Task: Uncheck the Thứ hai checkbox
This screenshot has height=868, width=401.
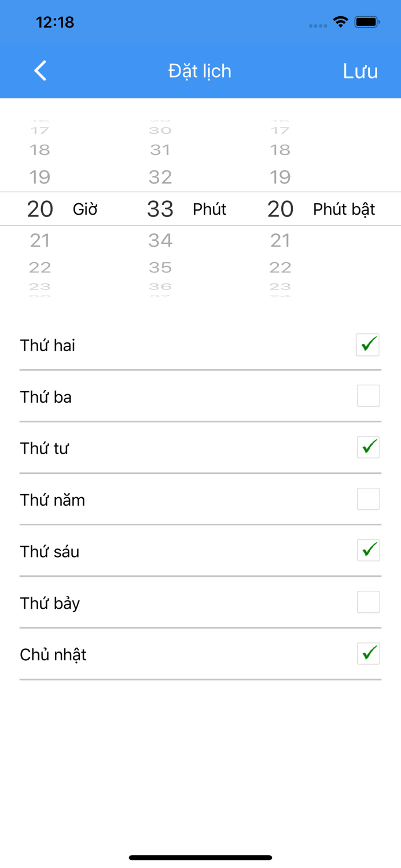Action: (x=368, y=345)
